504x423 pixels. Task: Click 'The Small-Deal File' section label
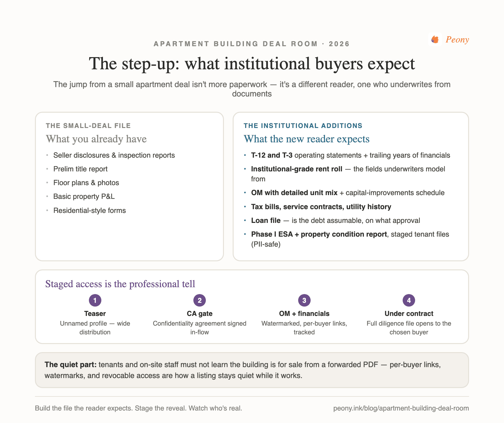coord(88,125)
